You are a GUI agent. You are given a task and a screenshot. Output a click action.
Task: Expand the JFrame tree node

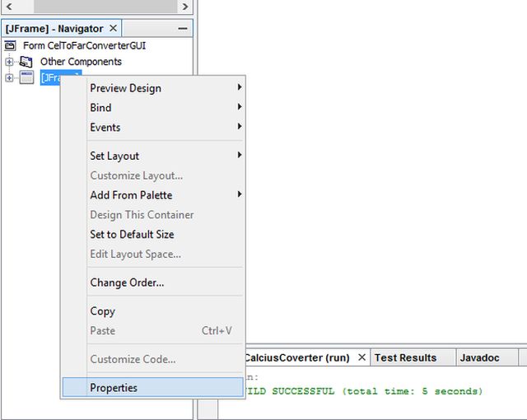[x=9, y=78]
